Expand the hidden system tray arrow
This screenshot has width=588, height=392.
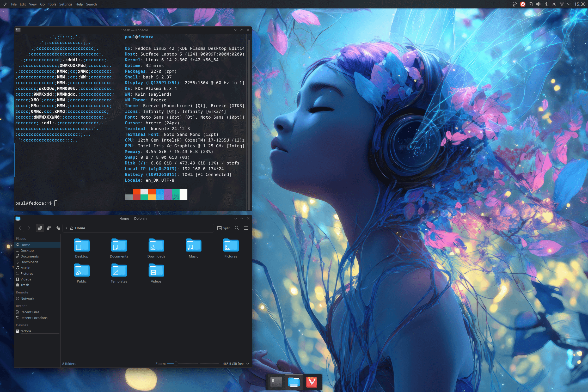point(569,4)
